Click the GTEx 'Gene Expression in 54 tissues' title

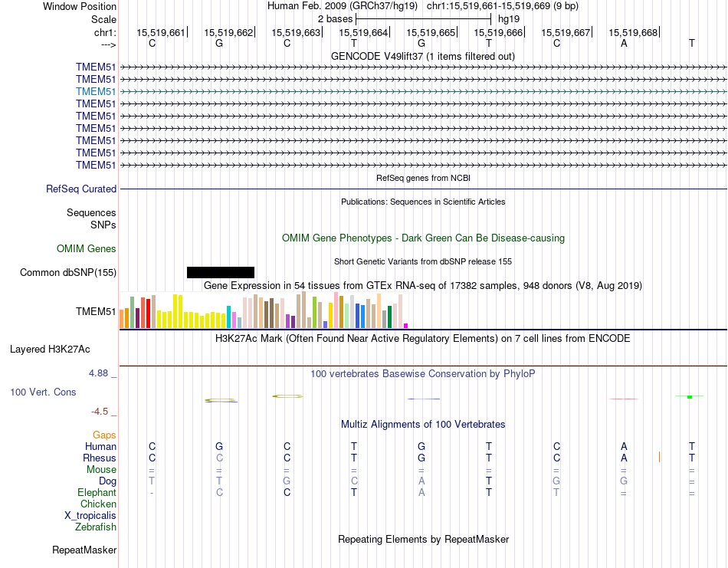(x=423, y=286)
